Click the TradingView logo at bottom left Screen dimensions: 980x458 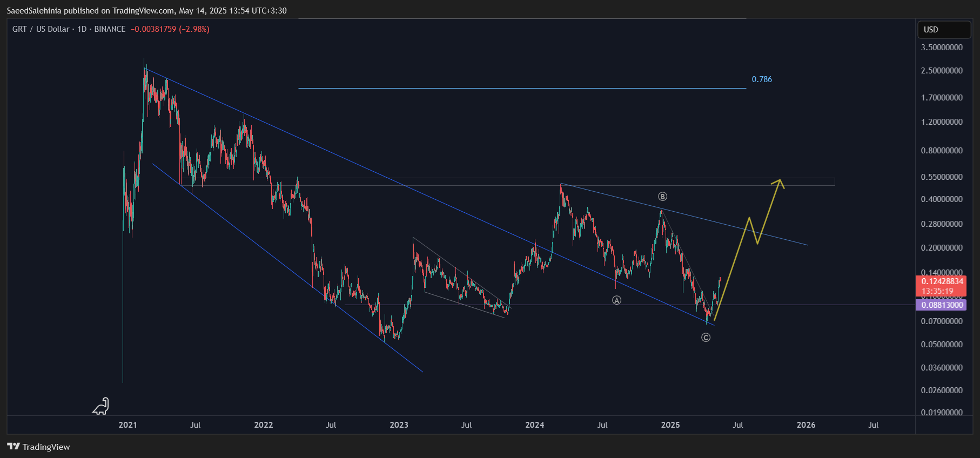coord(38,447)
